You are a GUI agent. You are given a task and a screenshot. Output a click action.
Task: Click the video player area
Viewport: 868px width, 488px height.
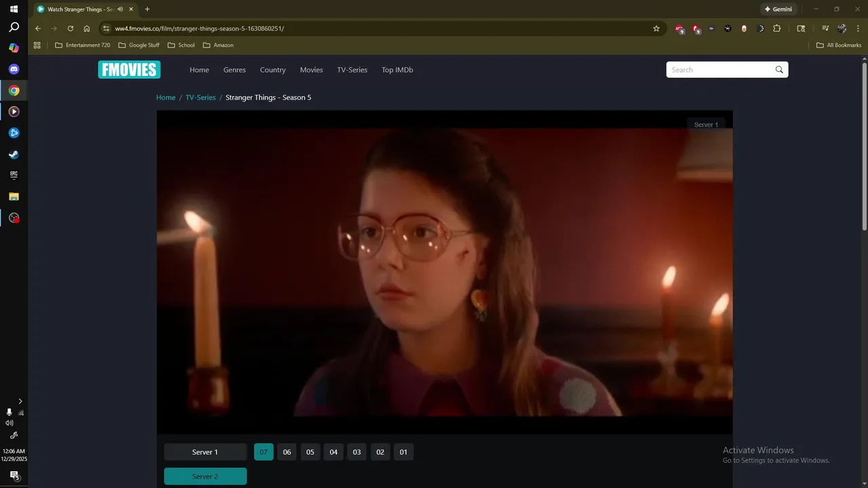coord(445,272)
